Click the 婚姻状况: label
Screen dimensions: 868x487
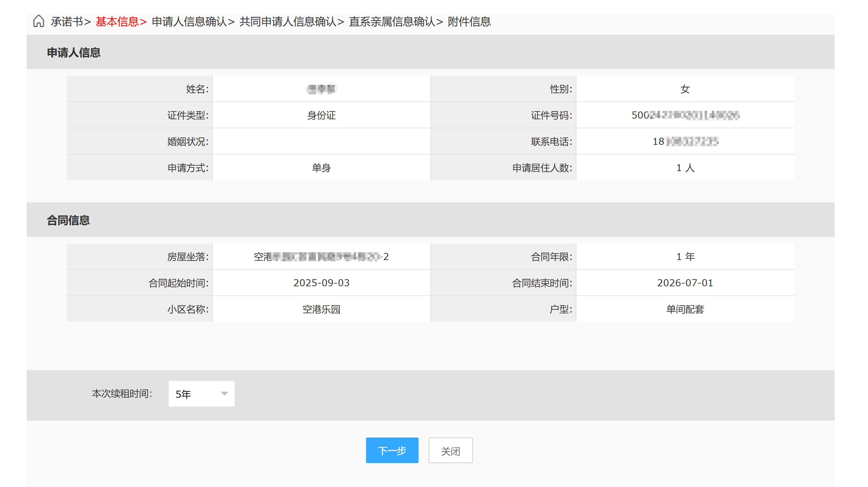click(x=188, y=141)
